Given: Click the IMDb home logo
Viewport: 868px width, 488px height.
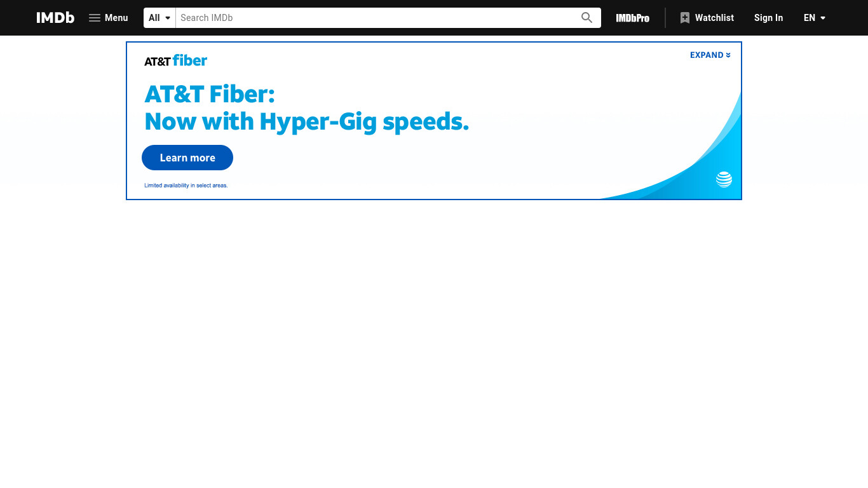Looking at the screenshot, I should click(55, 18).
